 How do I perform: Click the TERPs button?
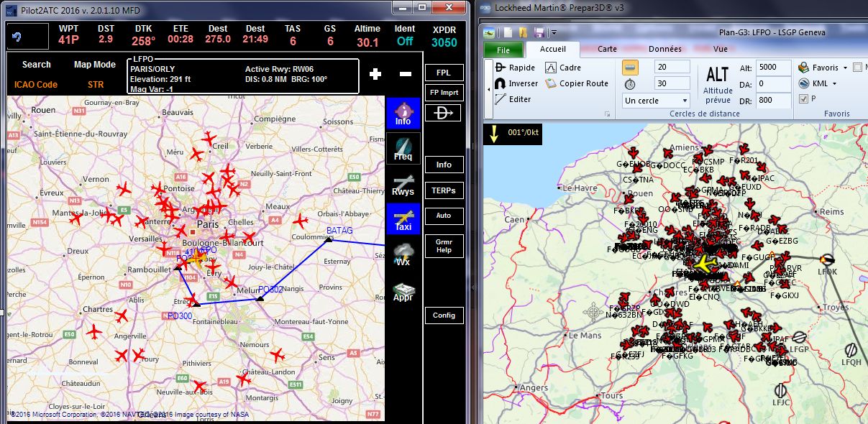point(444,190)
